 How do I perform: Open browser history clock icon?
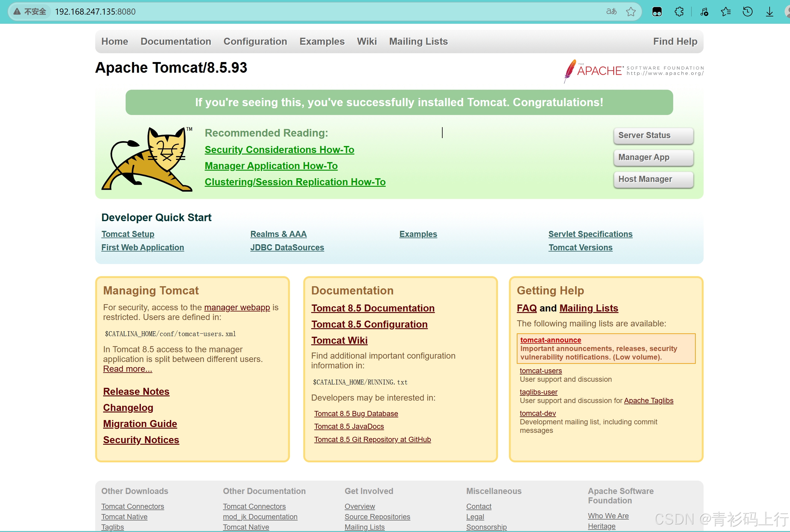(748, 12)
